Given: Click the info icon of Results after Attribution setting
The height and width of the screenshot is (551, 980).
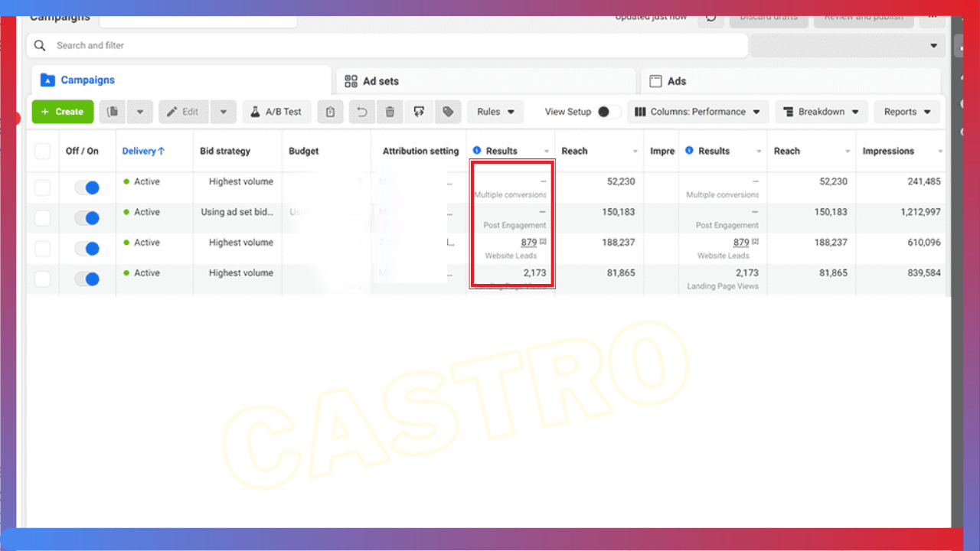Looking at the screenshot, I should 477,151.
